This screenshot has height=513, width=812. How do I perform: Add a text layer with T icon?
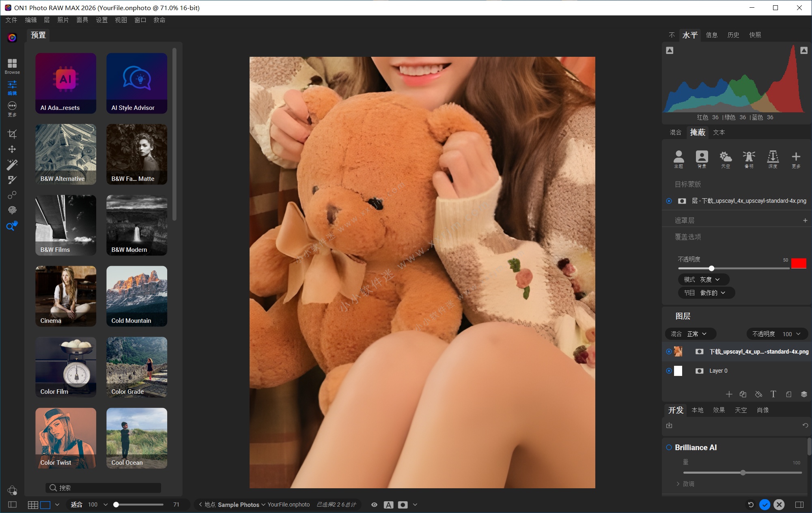[x=773, y=394]
